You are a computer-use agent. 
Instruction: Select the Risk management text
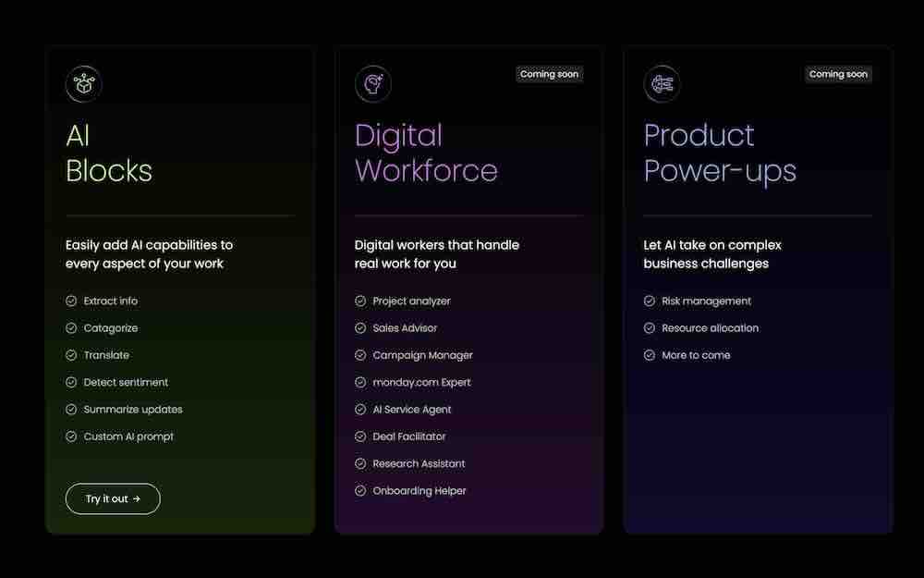[x=707, y=301]
